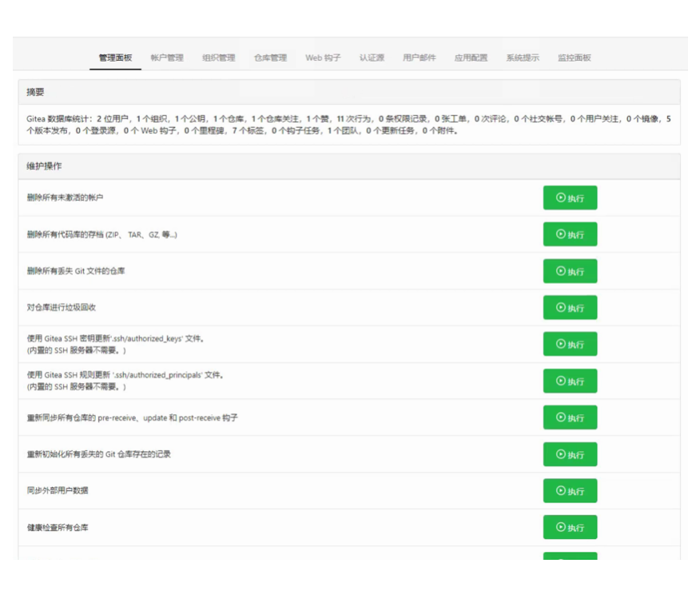The width and height of the screenshot is (700, 595).
Task: View the 系统提示 tab
Action: [523, 58]
